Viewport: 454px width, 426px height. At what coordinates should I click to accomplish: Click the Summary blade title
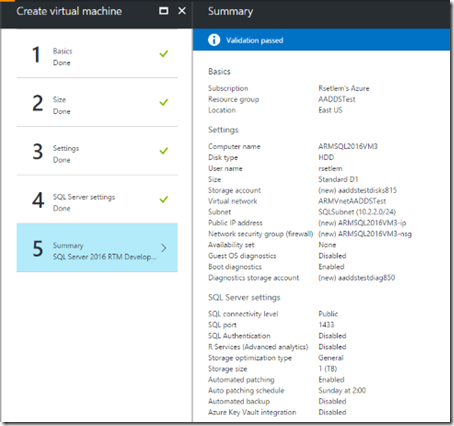click(230, 11)
